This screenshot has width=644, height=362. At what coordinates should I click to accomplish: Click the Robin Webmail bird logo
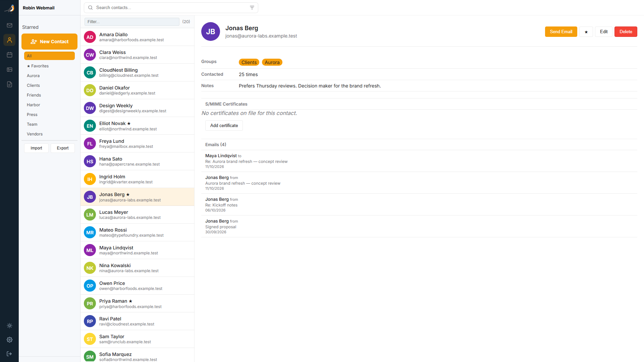tap(9, 8)
